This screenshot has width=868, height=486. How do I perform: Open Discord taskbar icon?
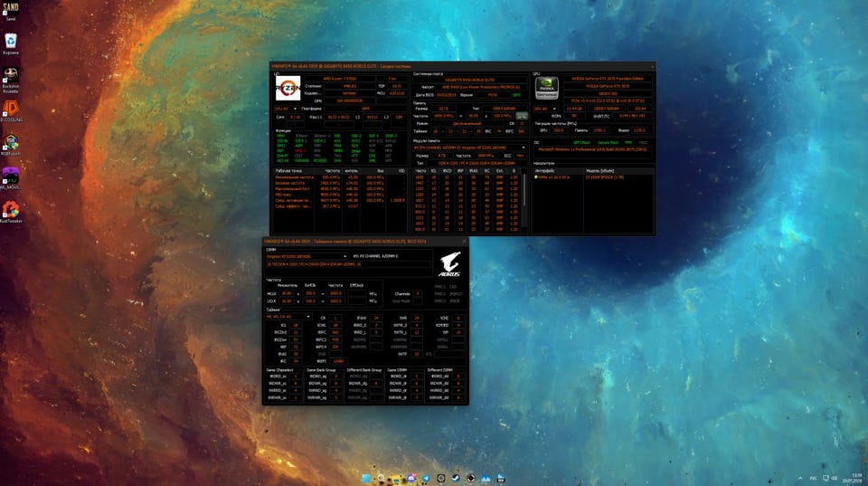click(411, 478)
